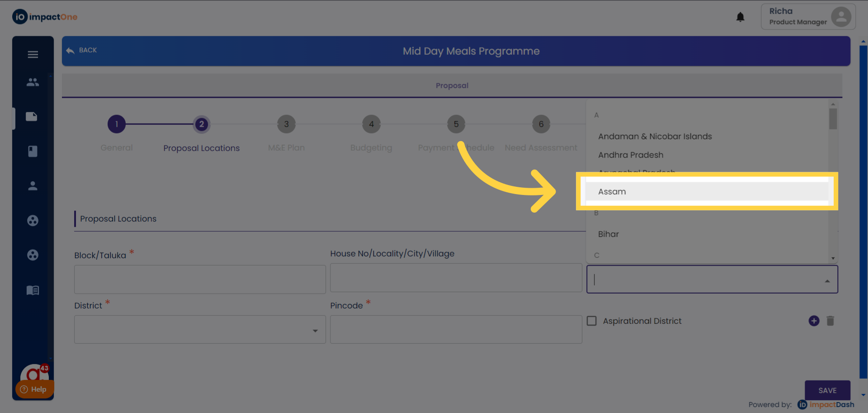The height and width of the screenshot is (413, 868).
Task: Click the Richa profile avatar
Action: [x=841, y=17]
